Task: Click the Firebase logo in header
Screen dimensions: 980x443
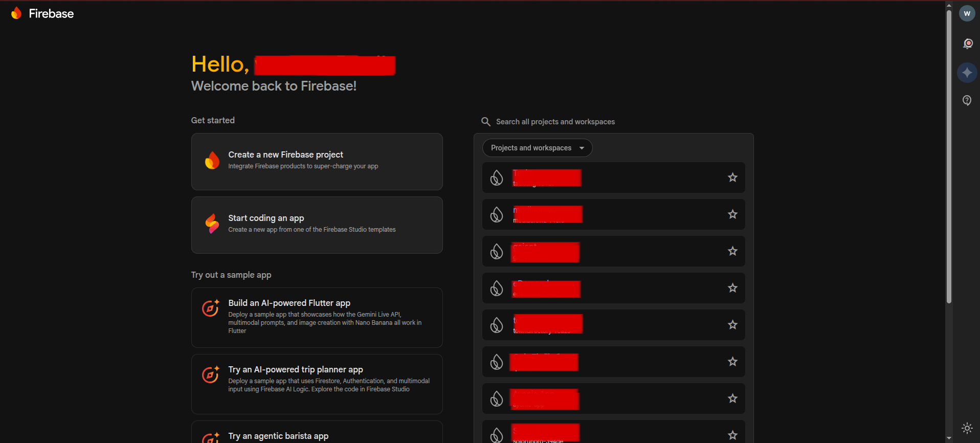Action: [x=42, y=13]
